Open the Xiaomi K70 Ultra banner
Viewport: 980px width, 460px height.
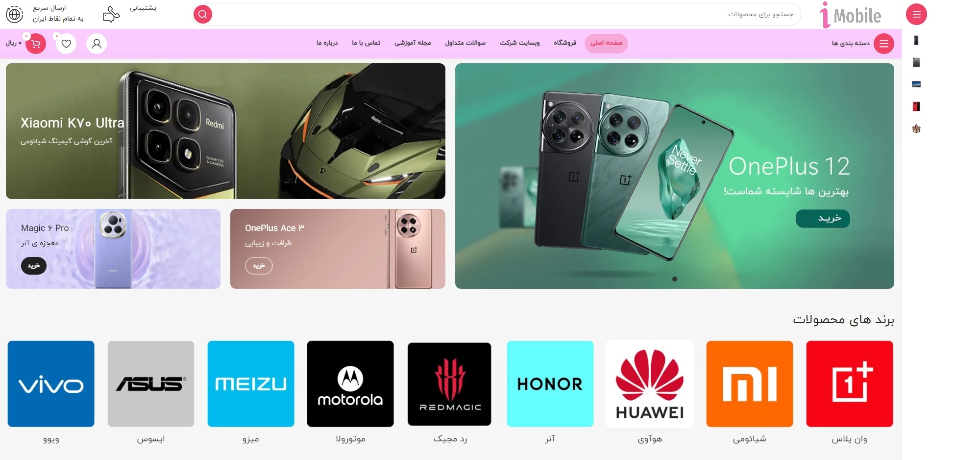[x=225, y=131]
